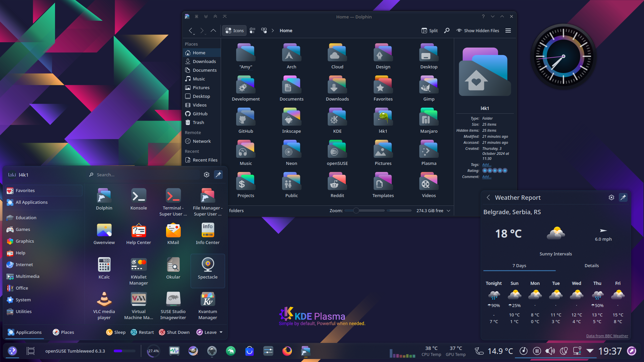Viewport: 644px width, 362px height.
Task: Click the Sleep button
Action: click(116, 332)
